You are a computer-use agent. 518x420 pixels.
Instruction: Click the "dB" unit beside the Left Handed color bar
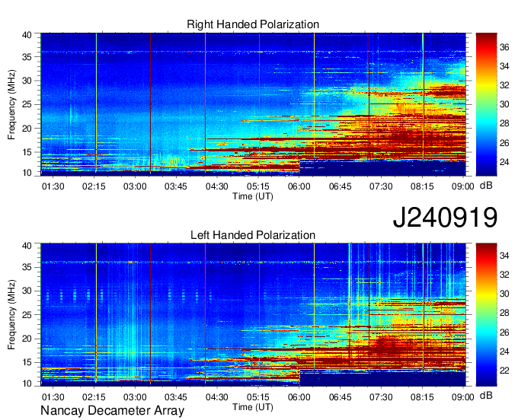tap(486, 395)
